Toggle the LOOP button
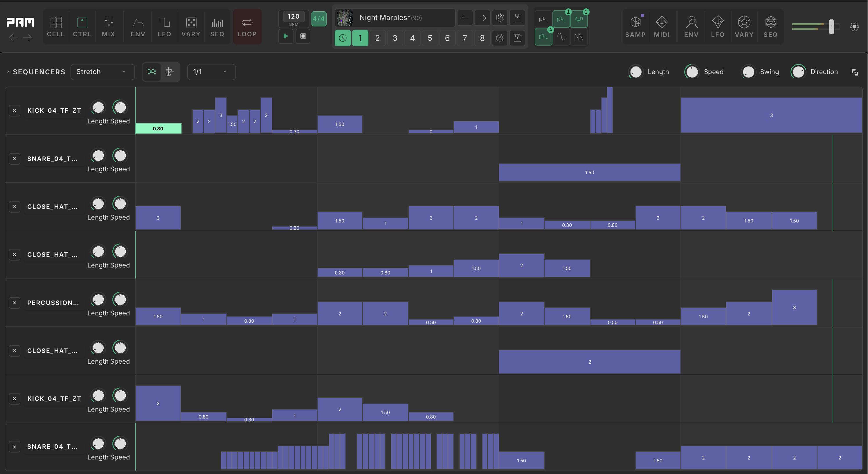The width and height of the screenshot is (868, 474). click(x=247, y=27)
